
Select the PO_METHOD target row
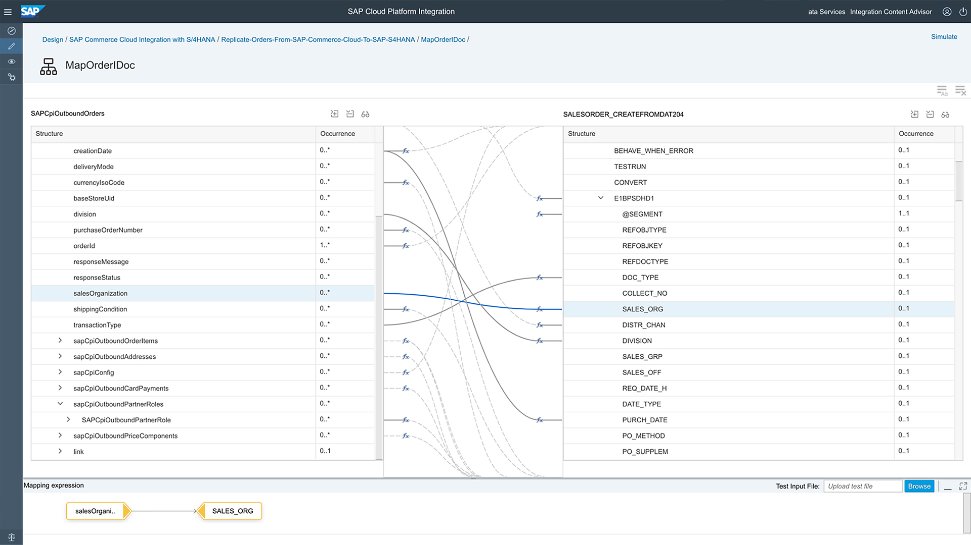point(759,435)
